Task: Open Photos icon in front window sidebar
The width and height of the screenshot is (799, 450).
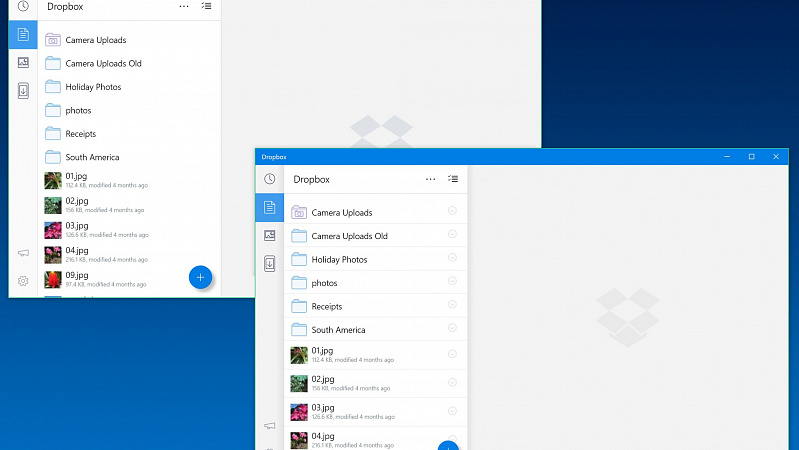Action: pyautogui.click(x=270, y=235)
